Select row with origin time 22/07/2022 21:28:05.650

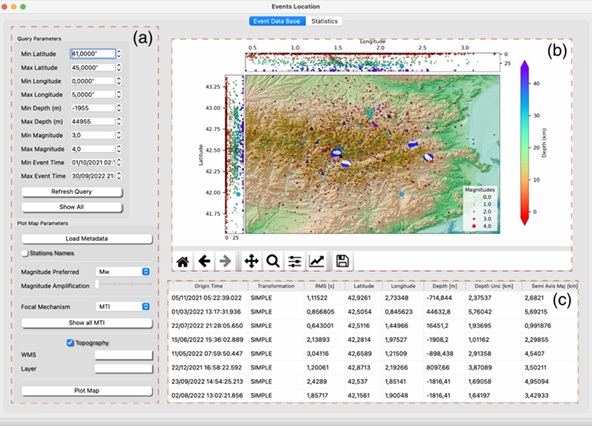[x=373, y=326]
